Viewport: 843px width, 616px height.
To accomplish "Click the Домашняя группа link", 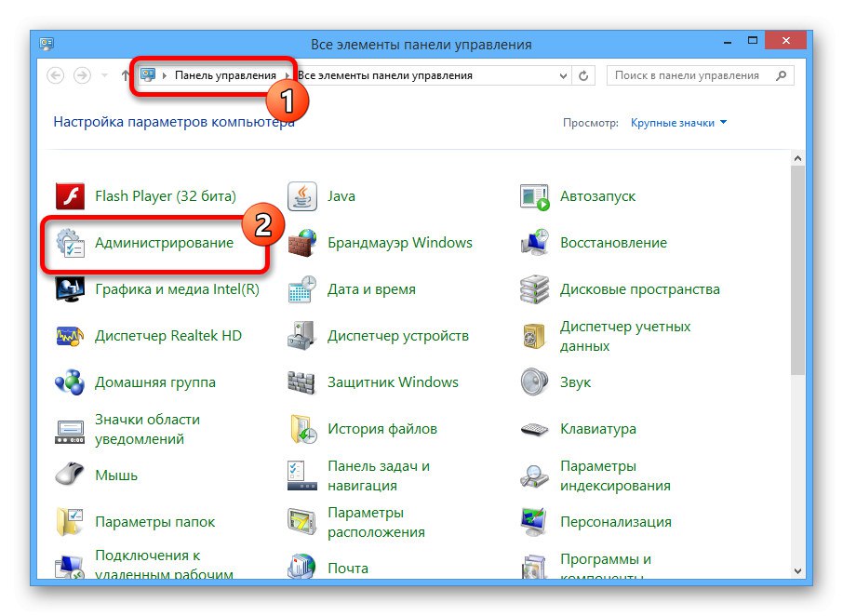I will click(x=155, y=382).
